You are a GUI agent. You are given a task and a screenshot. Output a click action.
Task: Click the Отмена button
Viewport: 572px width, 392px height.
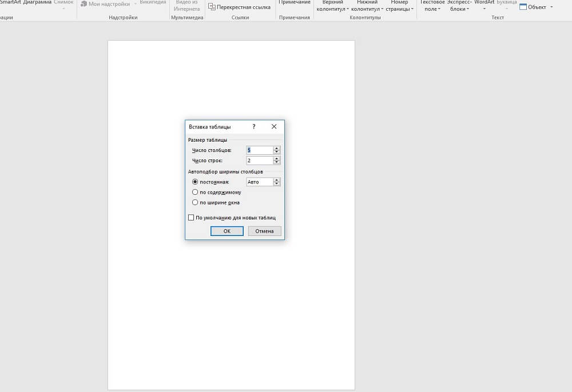click(265, 231)
